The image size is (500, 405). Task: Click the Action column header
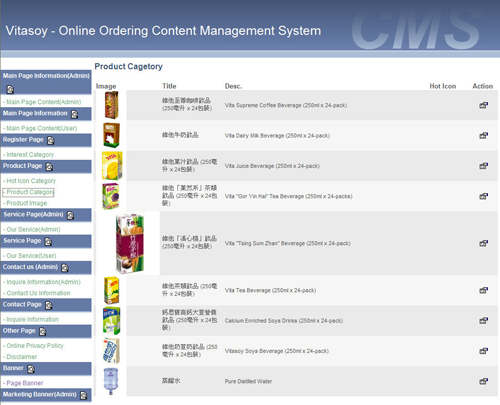482,86
